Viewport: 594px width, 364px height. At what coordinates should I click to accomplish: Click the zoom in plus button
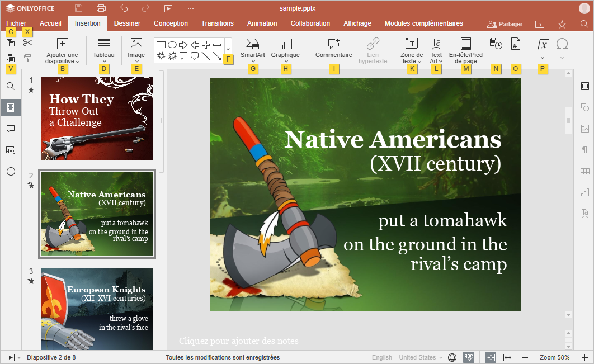click(x=584, y=357)
